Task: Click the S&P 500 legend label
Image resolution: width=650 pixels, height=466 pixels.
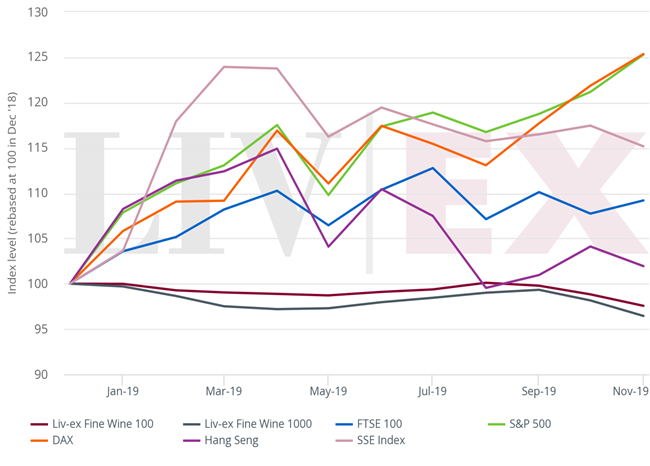Action: [528, 424]
